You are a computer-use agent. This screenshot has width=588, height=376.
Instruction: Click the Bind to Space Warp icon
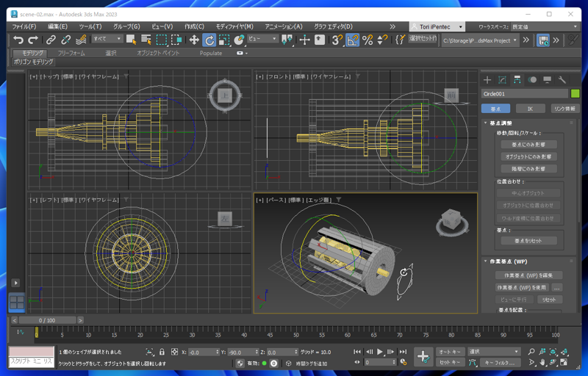click(x=81, y=40)
